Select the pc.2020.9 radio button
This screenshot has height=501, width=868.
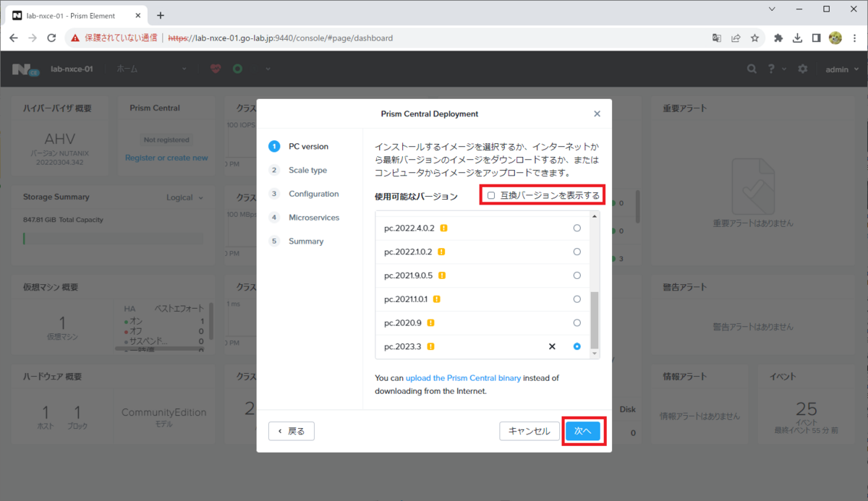[x=576, y=322]
